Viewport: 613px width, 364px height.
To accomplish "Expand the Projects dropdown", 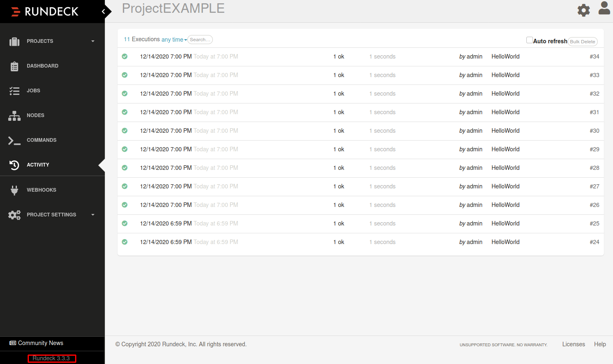I will (92, 41).
